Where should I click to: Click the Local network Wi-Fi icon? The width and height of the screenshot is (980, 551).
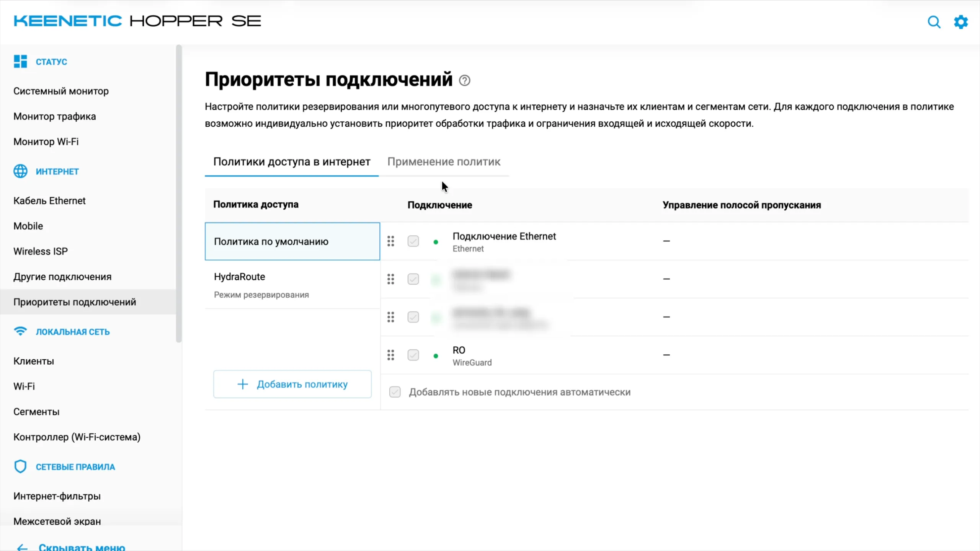[x=20, y=331]
